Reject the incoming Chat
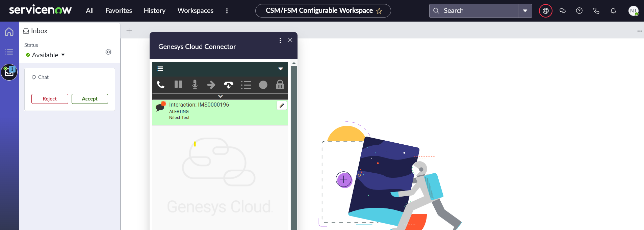 coord(50,99)
